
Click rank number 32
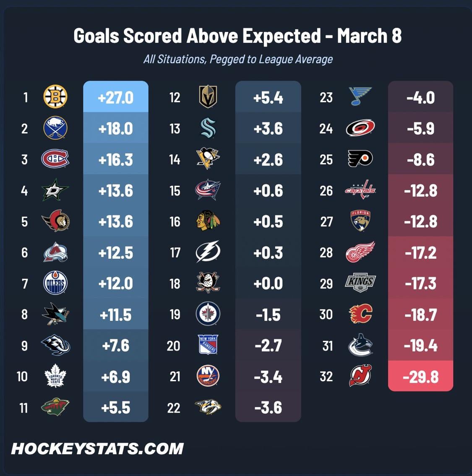pos(326,376)
